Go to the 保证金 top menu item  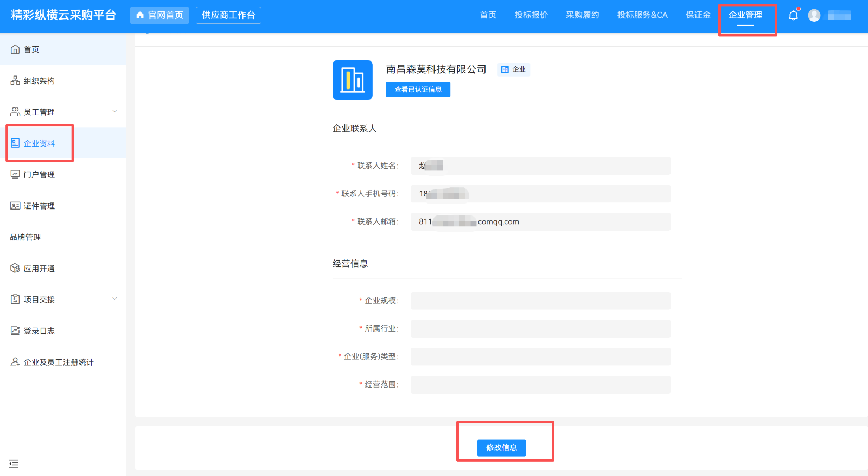[x=698, y=15]
